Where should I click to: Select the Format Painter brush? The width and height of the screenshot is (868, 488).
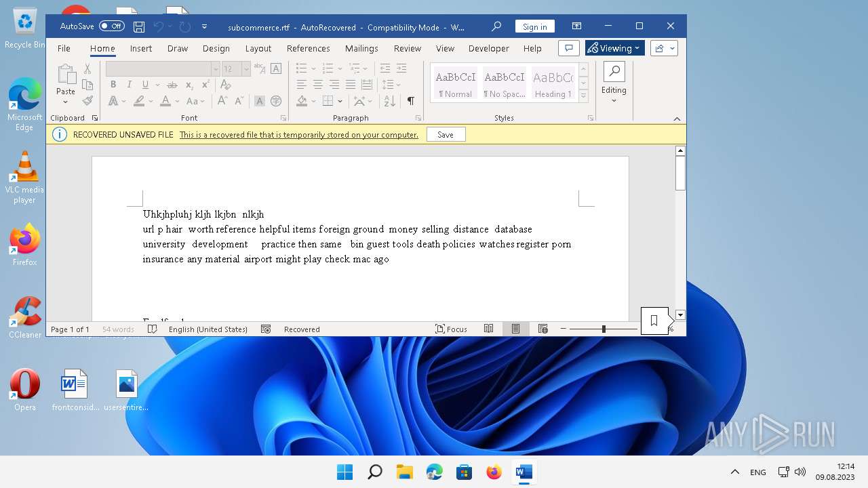(87, 100)
